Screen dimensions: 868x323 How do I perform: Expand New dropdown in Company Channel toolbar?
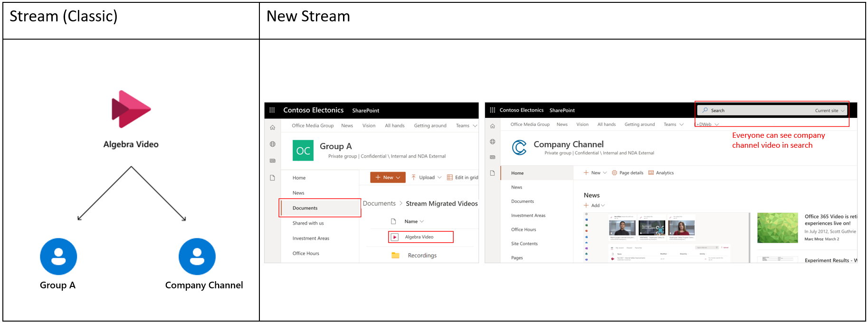pyautogui.click(x=605, y=173)
